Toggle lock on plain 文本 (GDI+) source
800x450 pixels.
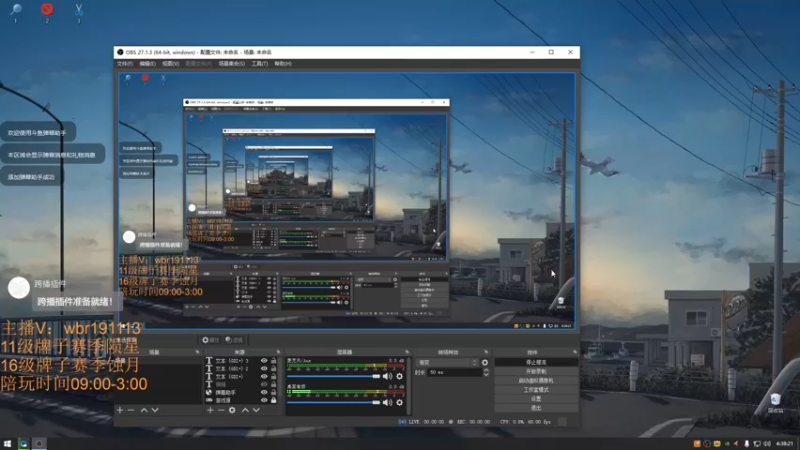pos(273,377)
